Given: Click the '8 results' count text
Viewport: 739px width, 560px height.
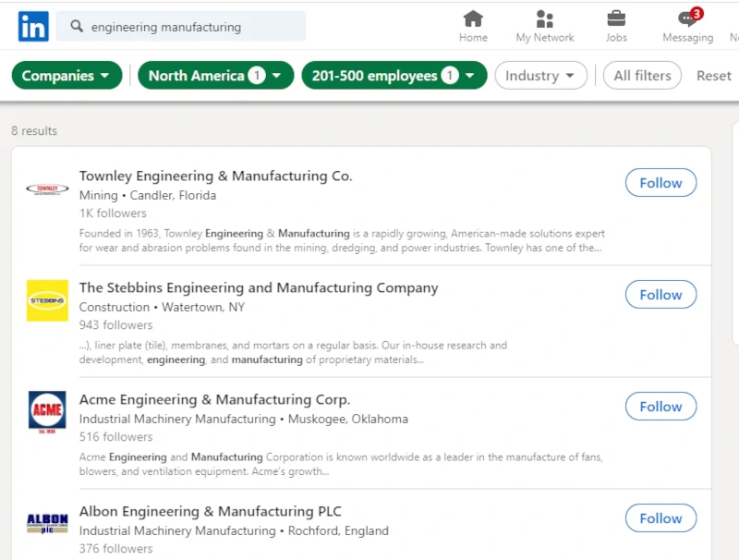Looking at the screenshot, I should (x=34, y=130).
